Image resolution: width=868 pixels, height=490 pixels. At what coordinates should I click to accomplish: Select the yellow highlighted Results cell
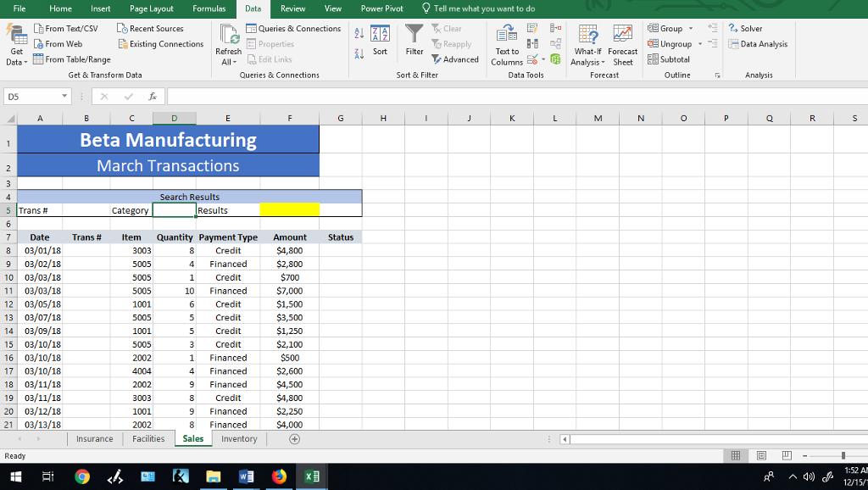(290, 209)
